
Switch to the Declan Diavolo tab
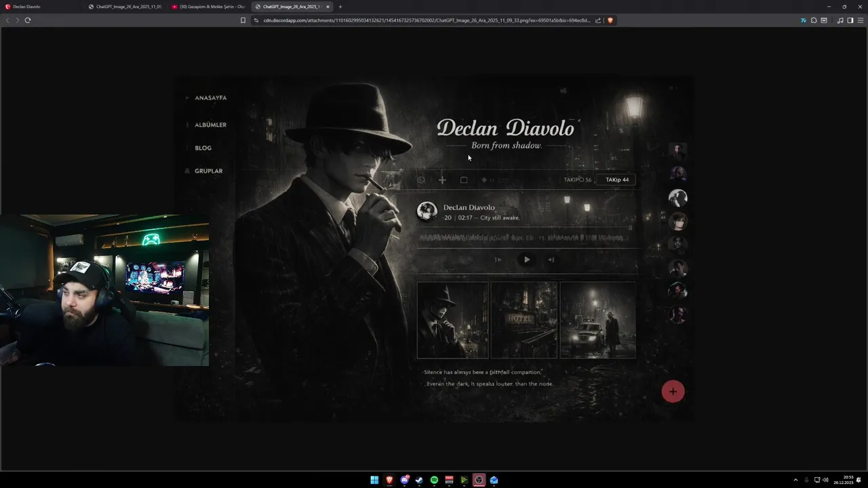[x=41, y=7]
